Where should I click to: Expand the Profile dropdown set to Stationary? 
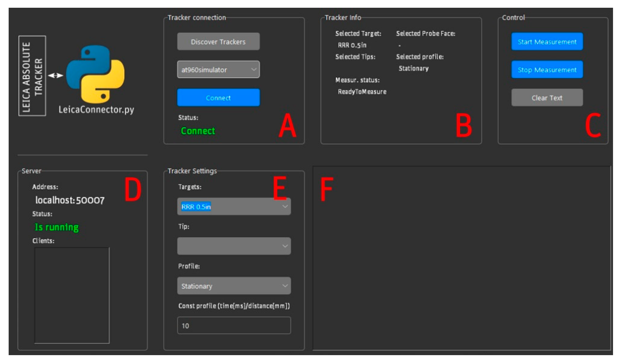coord(234,286)
